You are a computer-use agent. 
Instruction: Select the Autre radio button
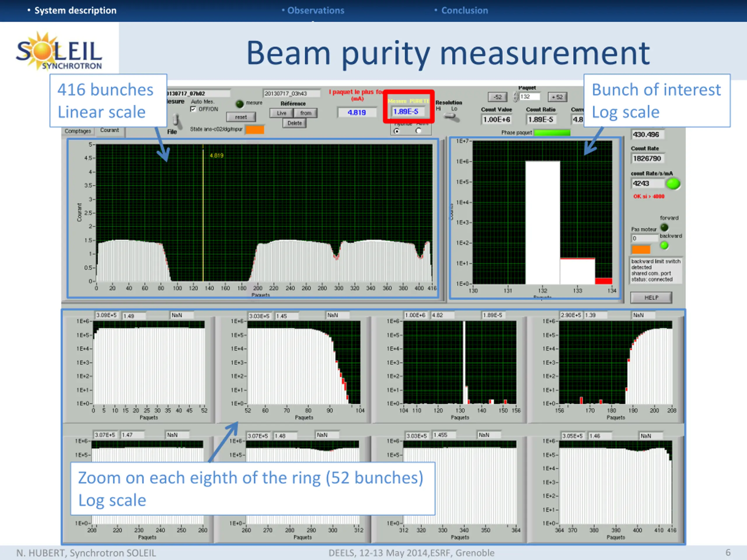(418, 131)
